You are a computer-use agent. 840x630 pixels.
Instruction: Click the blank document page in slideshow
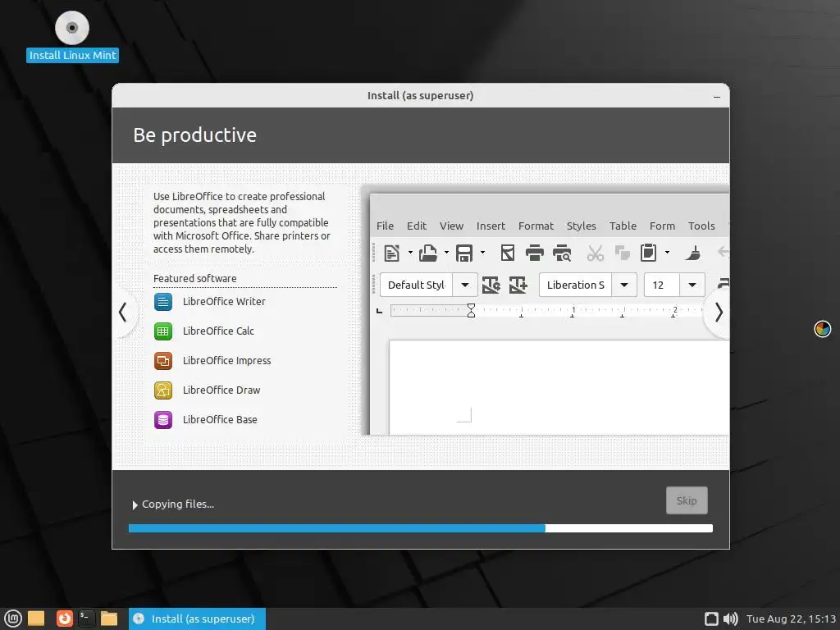coord(559,387)
